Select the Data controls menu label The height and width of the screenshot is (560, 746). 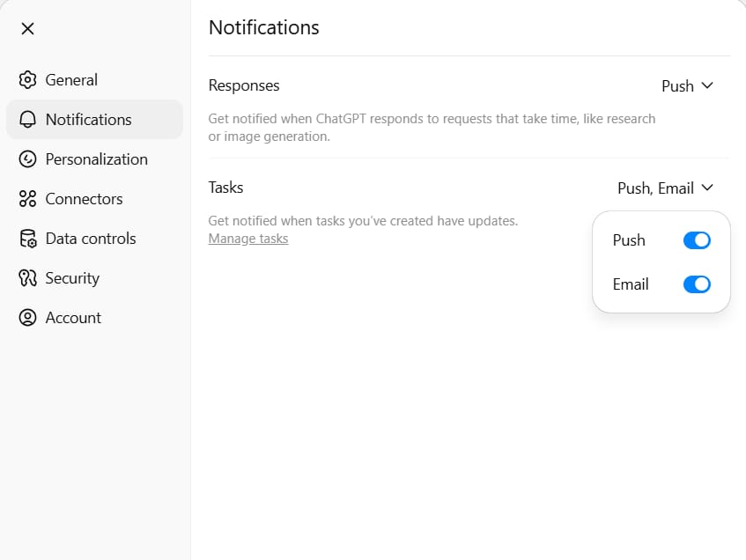pos(91,239)
